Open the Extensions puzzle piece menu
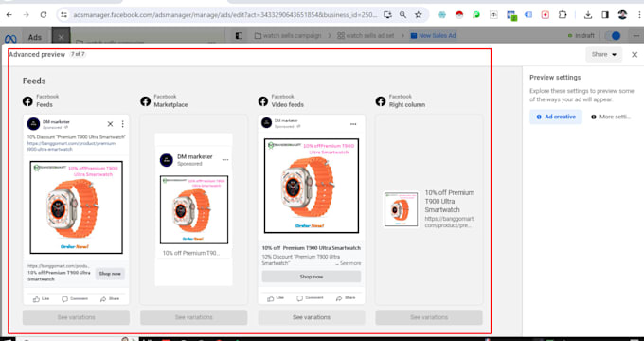The width and height of the screenshot is (644, 341). pos(563,15)
